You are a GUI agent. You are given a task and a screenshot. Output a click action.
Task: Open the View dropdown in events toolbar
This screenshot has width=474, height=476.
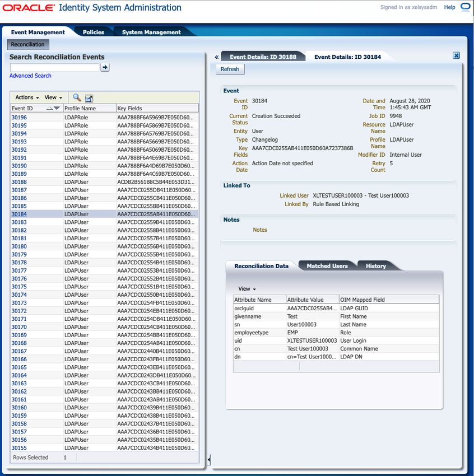tap(53, 97)
